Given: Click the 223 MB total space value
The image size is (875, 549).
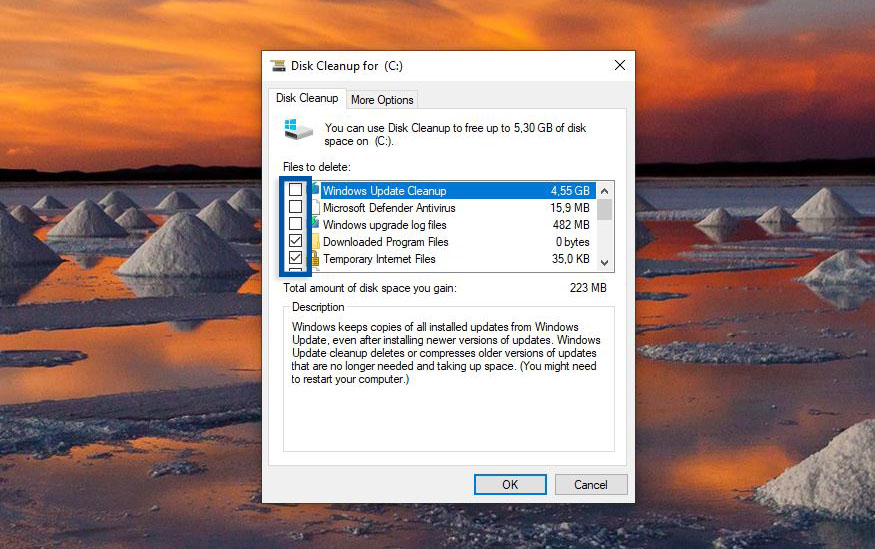Looking at the screenshot, I should tap(588, 288).
